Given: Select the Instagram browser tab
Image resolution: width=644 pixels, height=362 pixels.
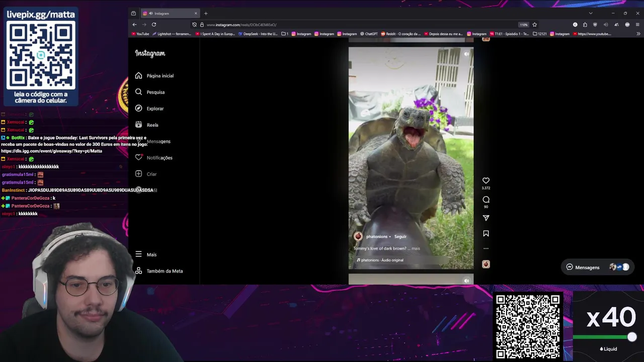Looking at the screenshot, I should coord(170,14).
